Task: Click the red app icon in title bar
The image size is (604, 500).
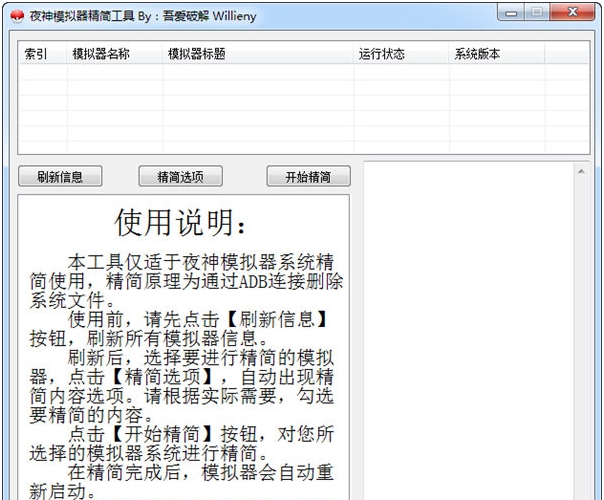Action: [x=17, y=16]
